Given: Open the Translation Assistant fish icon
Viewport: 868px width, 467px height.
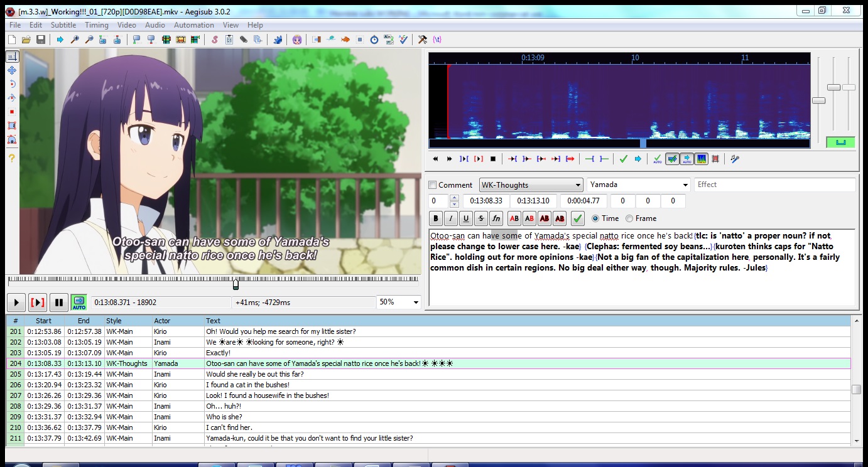Looking at the screenshot, I should pyautogui.click(x=345, y=40).
